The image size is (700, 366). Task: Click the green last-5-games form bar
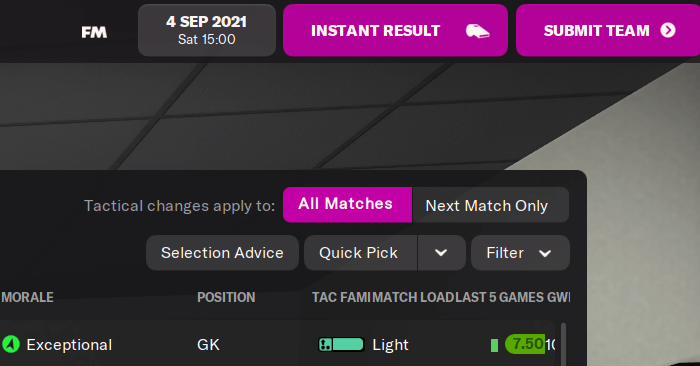pyautogui.click(x=494, y=345)
